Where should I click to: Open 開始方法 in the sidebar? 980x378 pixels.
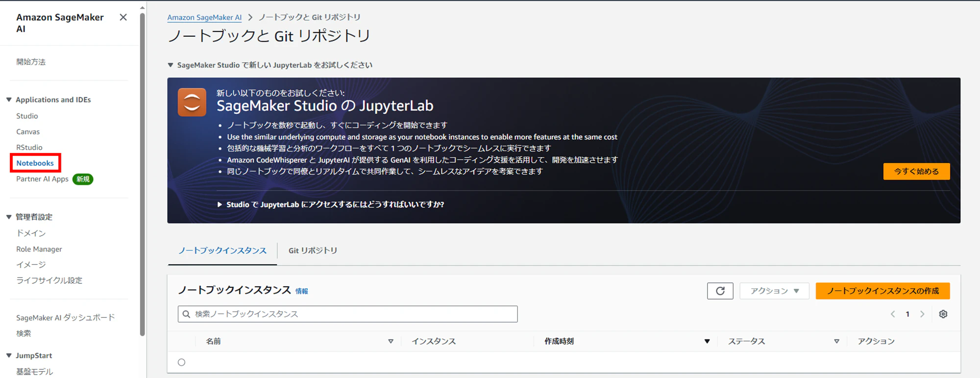31,62
